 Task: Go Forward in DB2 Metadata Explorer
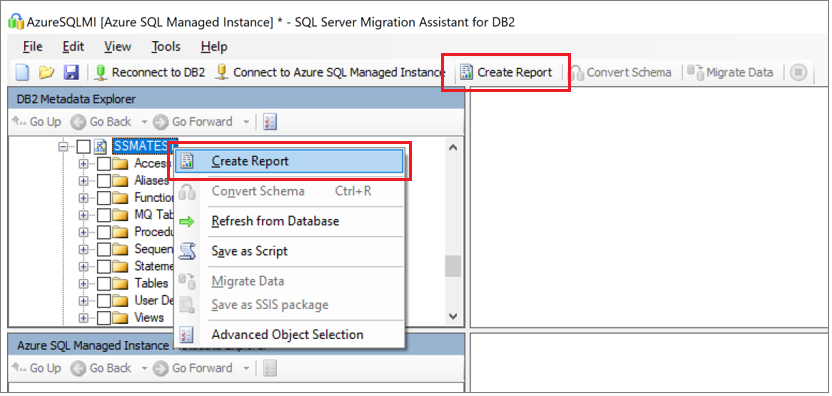(194, 122)
